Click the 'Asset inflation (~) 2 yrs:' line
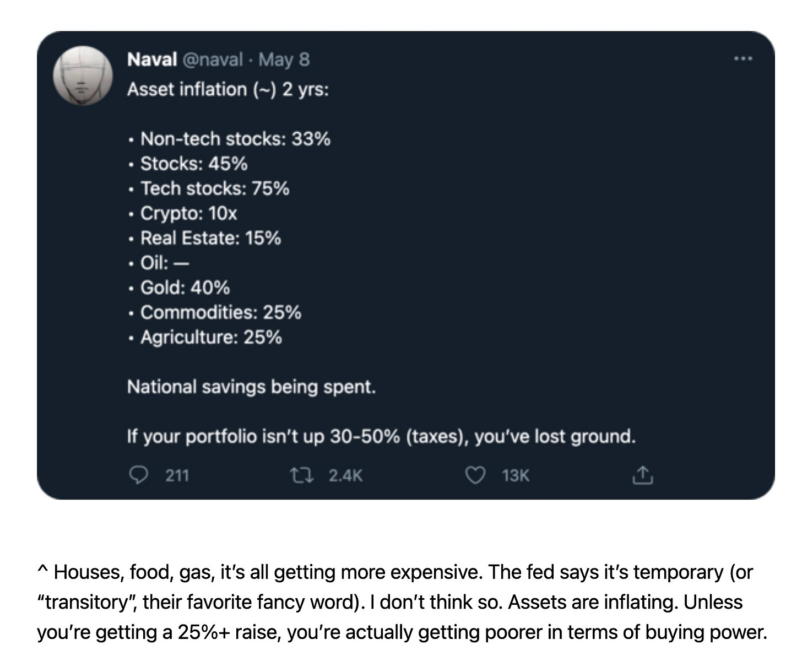The height and width of the screenshot is (672, 802). click(x=228, y=89)
